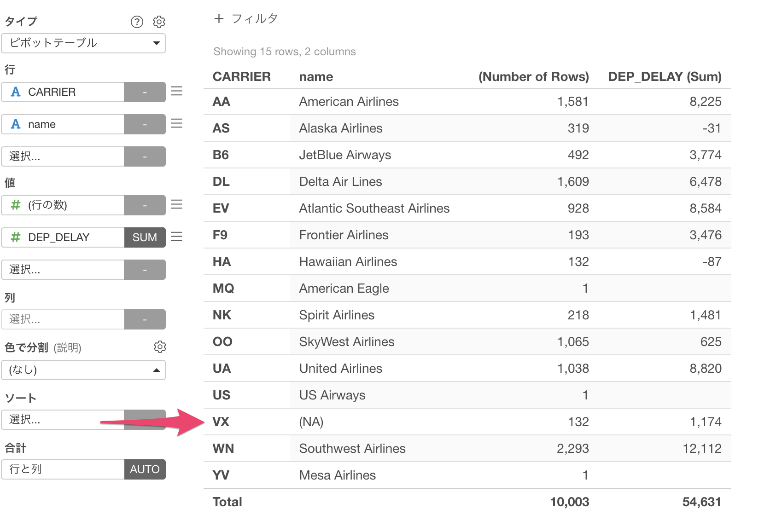Click the Frontier Airlines delay value 3,476

[705, 235]
